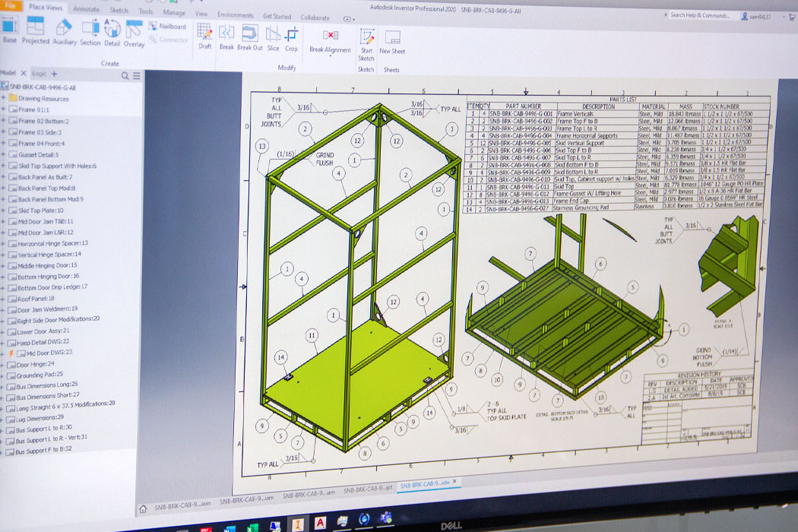Click the Search Help & Commands field
Image resolution: width=798 pixels, height=532 pixels.
pyautogui.click(x=700, y=15)
